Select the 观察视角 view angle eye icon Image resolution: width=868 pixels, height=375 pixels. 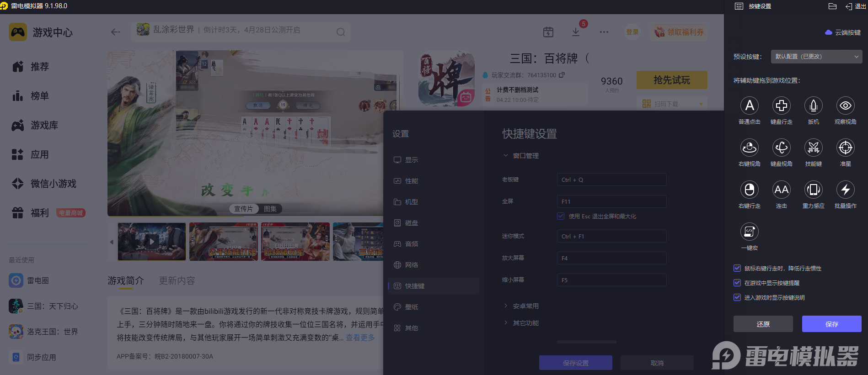[x=845, y=106]
